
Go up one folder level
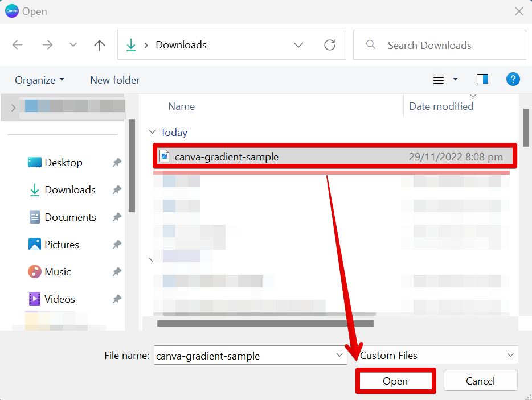100,45
